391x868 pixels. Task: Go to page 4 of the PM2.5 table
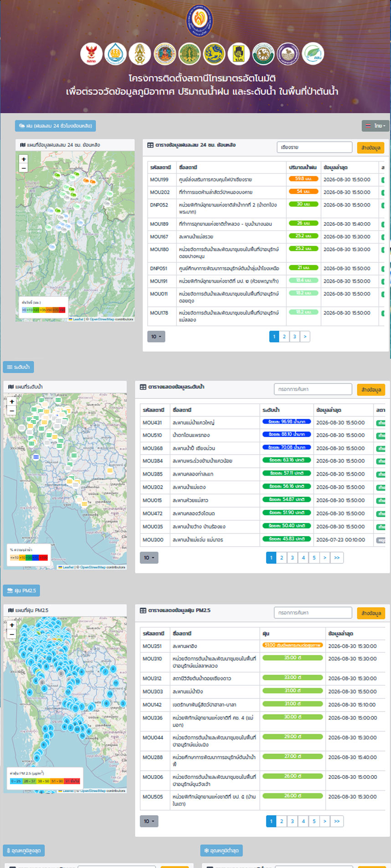click(303, 821)
